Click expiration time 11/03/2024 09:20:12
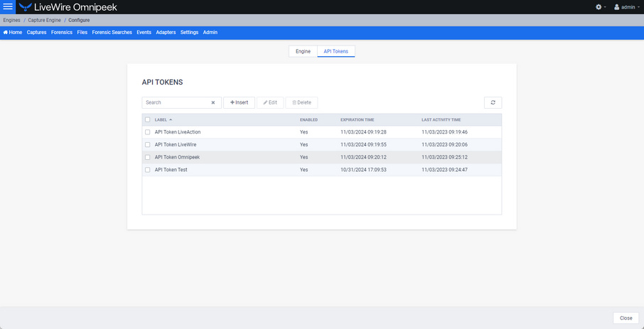Image resolution: width=644 pixels, height=329 pixels. (x=363, y=157)
